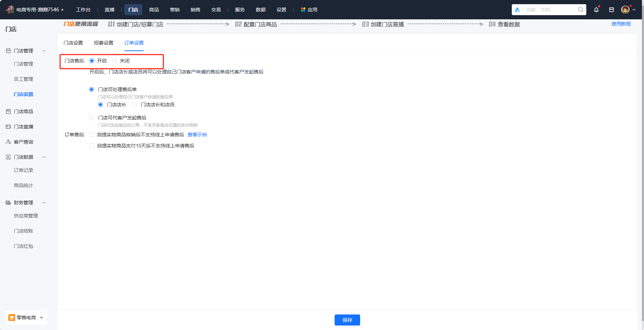The width and height of the screenshot is (644, 330).
Task: Open the colorful 应用 apps icon
Action: pos(303,10)
